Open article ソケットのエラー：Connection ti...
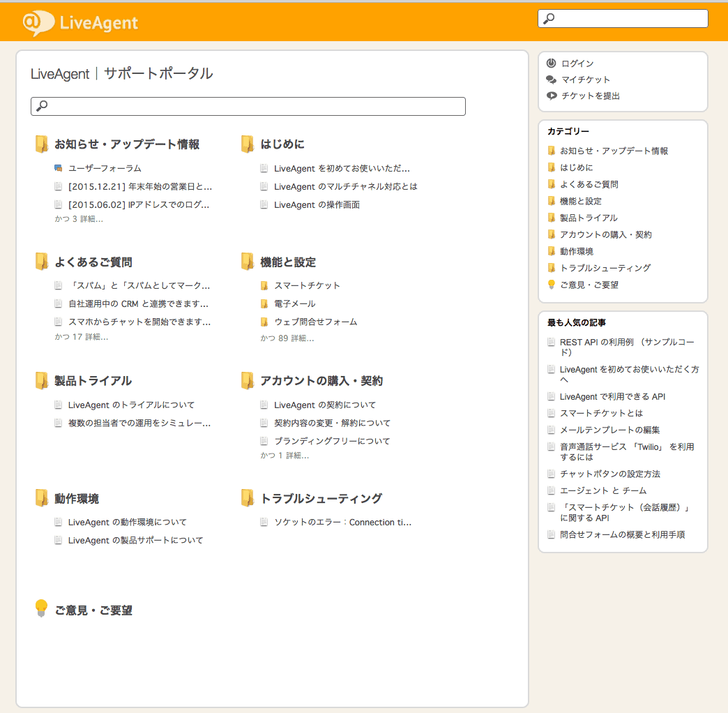This screenshot has height=713, width=728. click(x=342, y=522)
